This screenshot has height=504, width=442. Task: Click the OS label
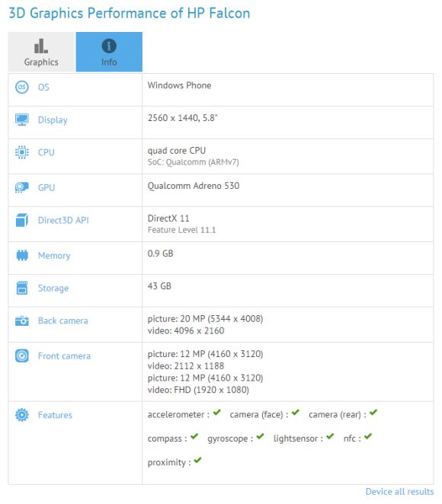43,87
